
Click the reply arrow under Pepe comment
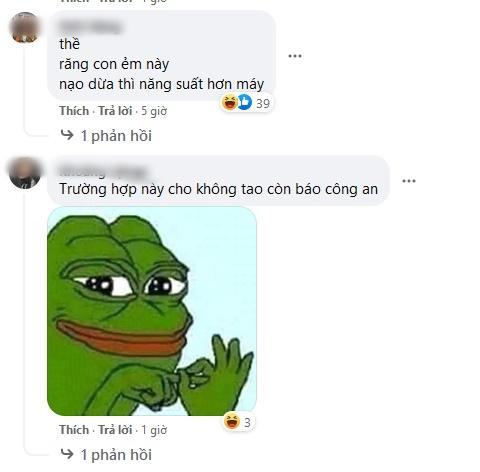point(67,454)
